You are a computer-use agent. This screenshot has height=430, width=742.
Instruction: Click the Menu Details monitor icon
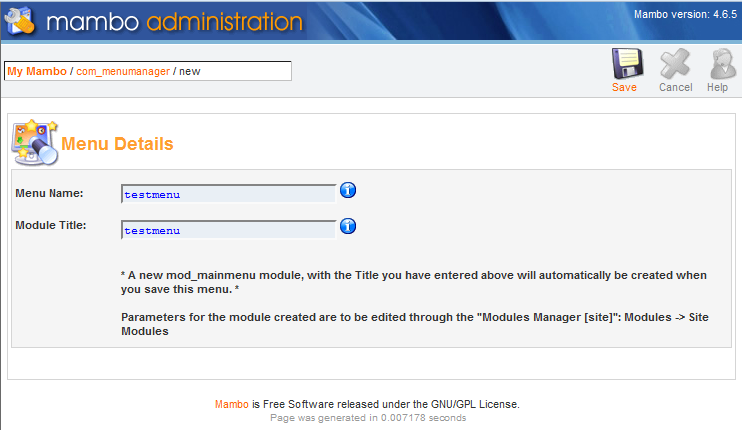(35, 142)
